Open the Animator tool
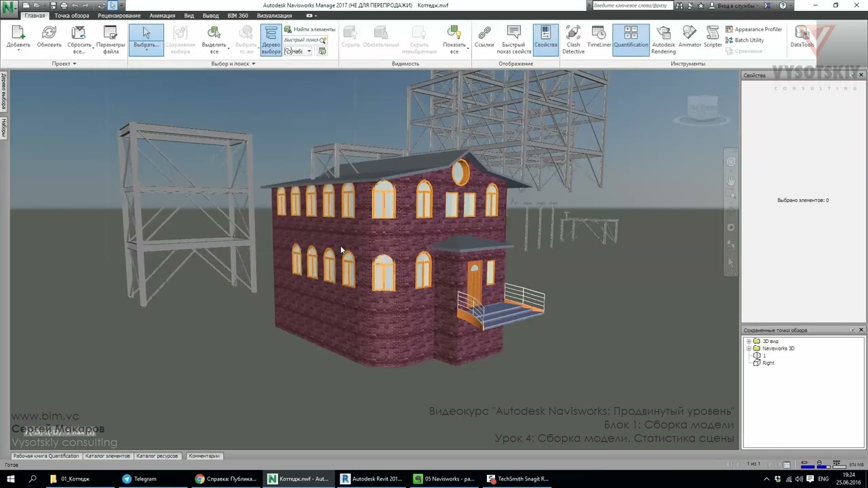The width and height of the screenshot is (868, 488). click(x=690, y=38)
